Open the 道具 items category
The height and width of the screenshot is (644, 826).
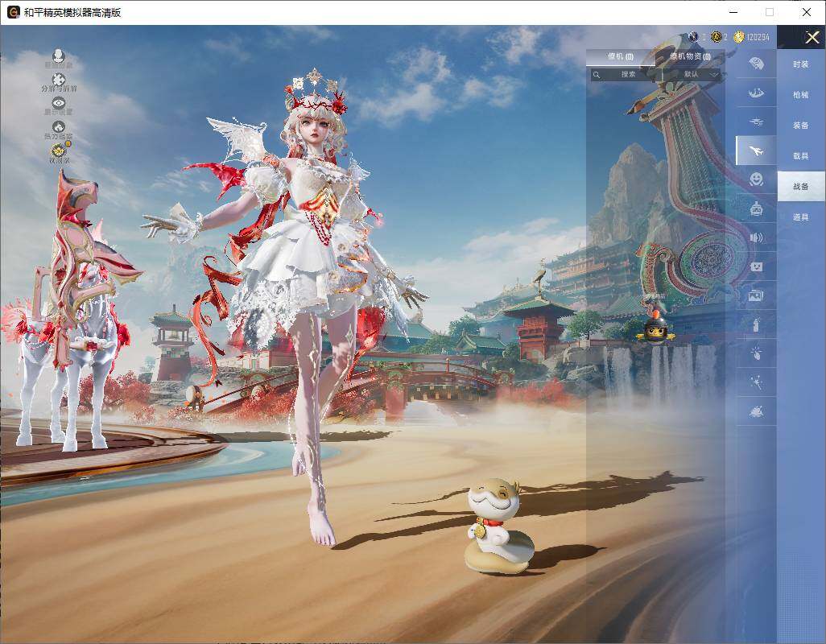pos(801,217)
